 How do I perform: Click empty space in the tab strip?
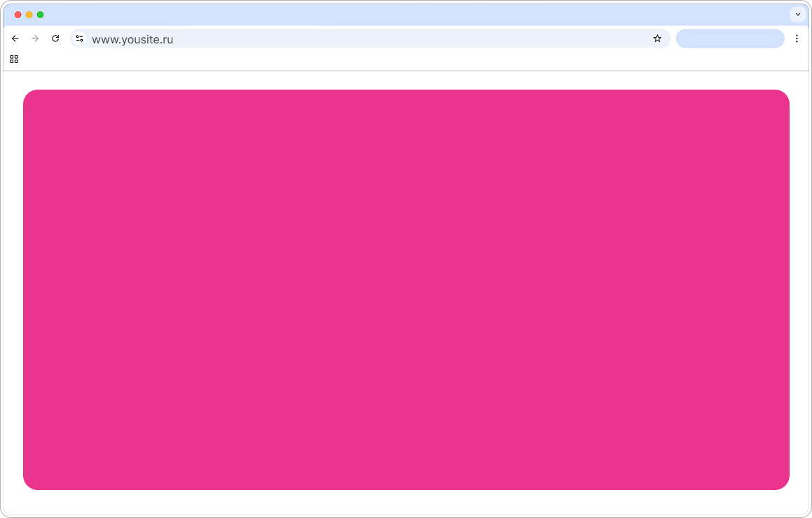414,15
